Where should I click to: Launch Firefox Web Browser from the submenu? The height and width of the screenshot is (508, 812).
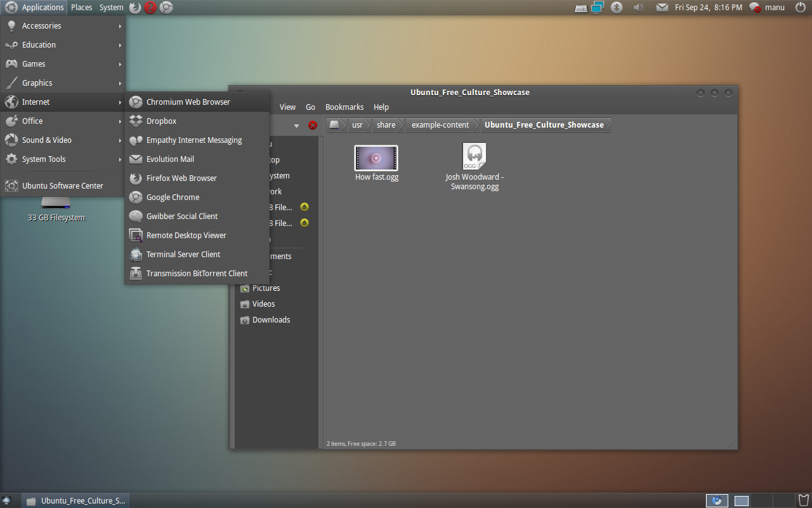click(197, 178)
